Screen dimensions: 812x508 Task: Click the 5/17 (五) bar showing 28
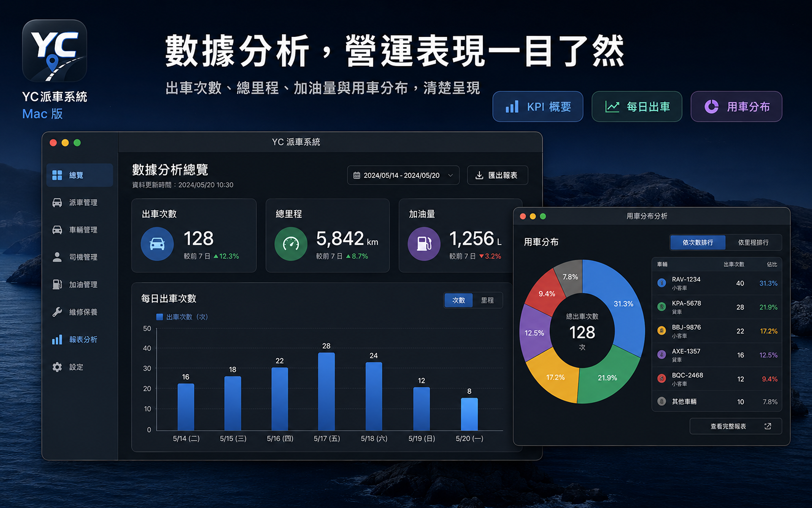tap(326, 391)
